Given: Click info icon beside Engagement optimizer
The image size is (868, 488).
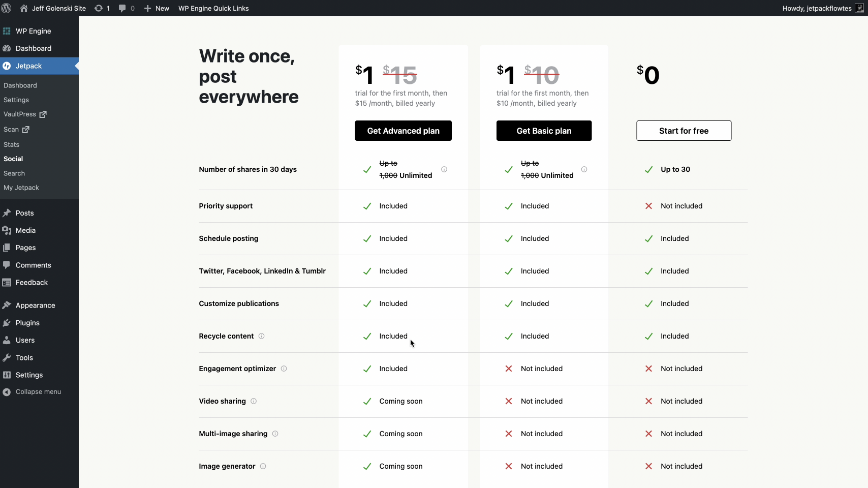Looking at the screenshot, I should [x=284, y=369].
